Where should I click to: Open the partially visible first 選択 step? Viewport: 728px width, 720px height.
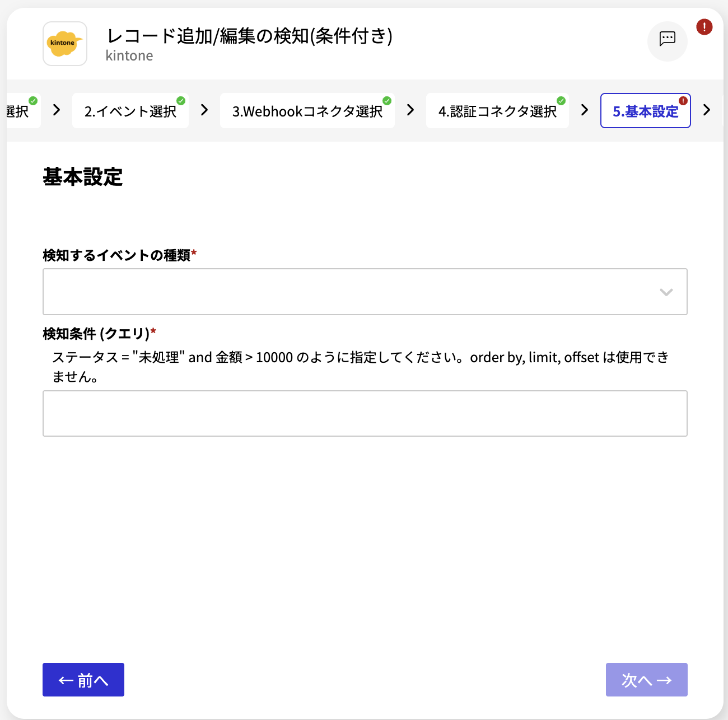pos(22,111)
